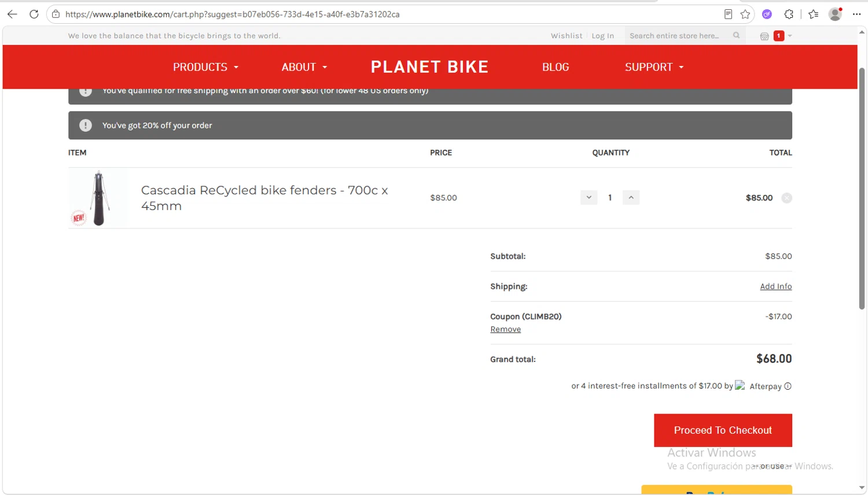Screen dimensions: 868x495
Task: Remove Cascadia fenders with the X icon
Action: [787, 198]
